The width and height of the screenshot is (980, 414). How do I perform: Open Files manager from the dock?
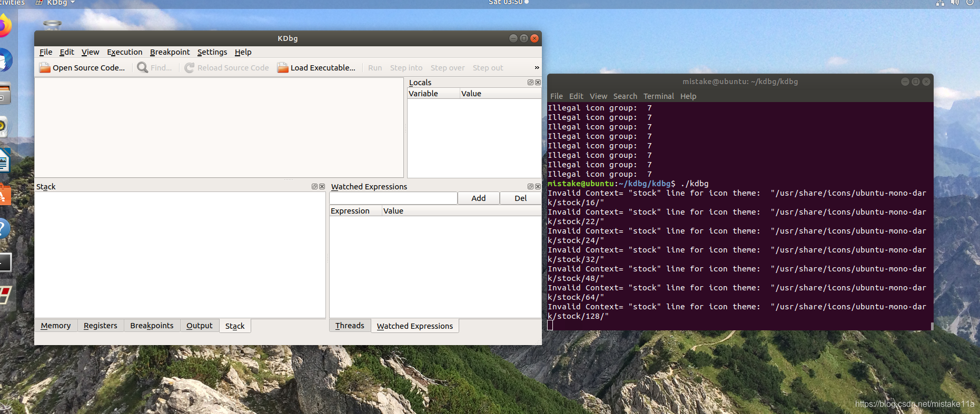5,94
